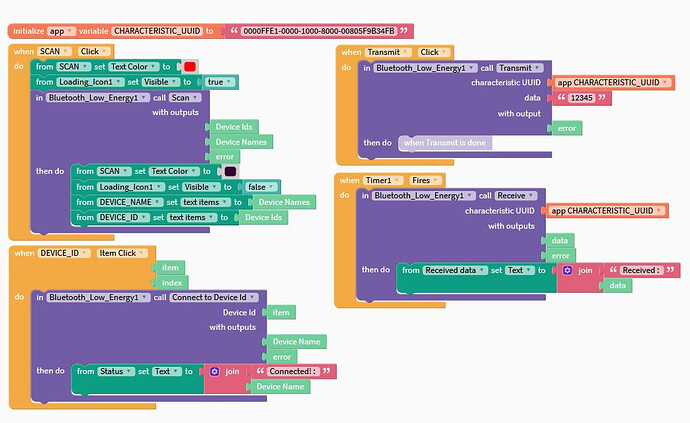Open the 'Connect to Device Id' method dropdown
Viewport: 690px width, 423px height.
coord(214,298)
